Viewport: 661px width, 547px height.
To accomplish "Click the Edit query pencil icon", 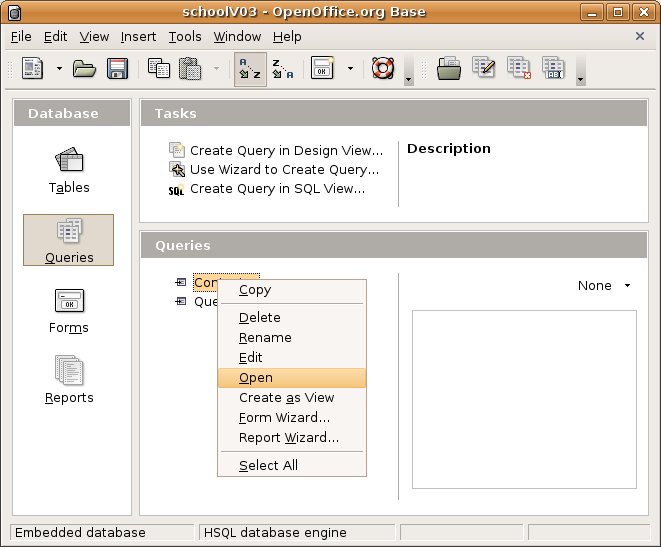I will (484, 68).
